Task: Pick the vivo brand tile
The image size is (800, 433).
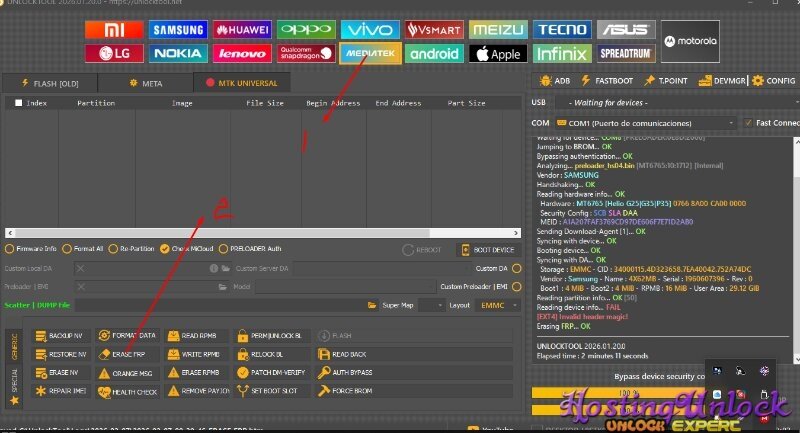Action: pos(370,30)
